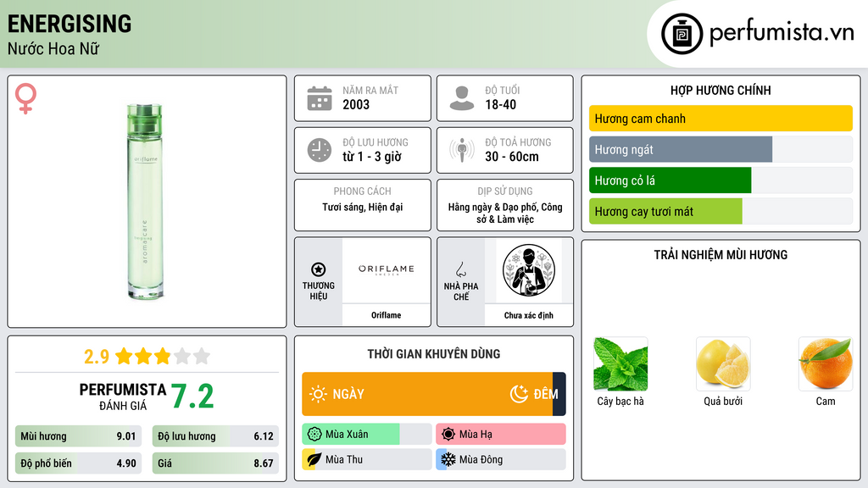Click the Hương cam chanh yellow bar
The width and height of the screenshot is (868, 488).
721,119
